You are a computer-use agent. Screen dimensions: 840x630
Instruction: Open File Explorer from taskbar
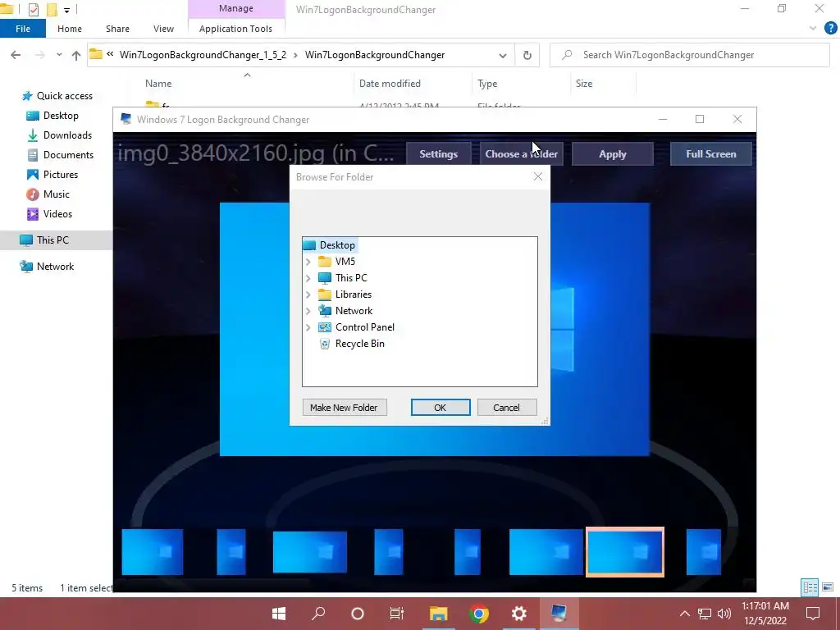(x=438, y=614)
